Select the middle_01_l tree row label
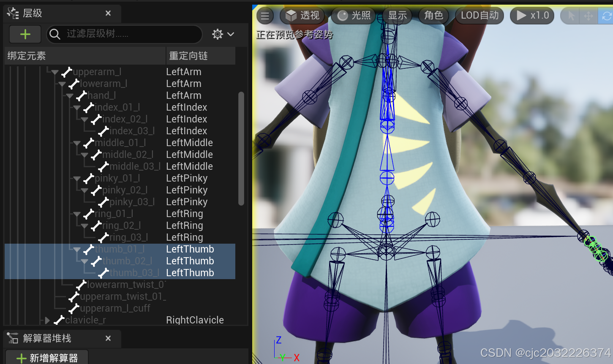This screenshot has width=613, height=364. 120,143
